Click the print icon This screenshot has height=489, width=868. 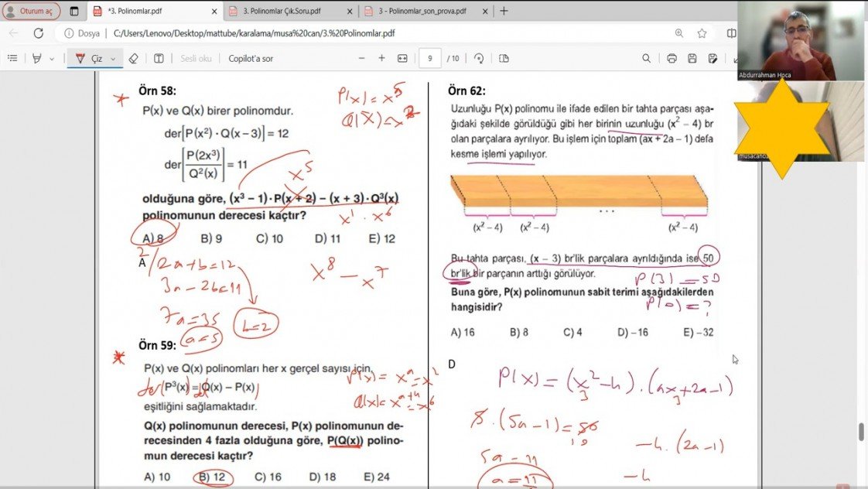[x=672, y=58]
